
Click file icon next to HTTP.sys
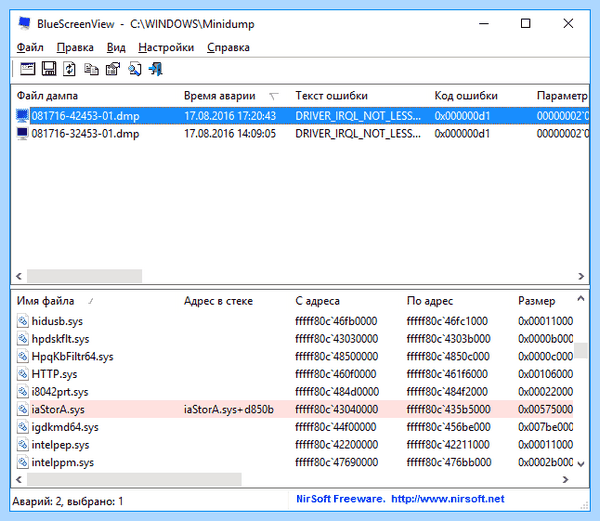click(x=23, y=374)
